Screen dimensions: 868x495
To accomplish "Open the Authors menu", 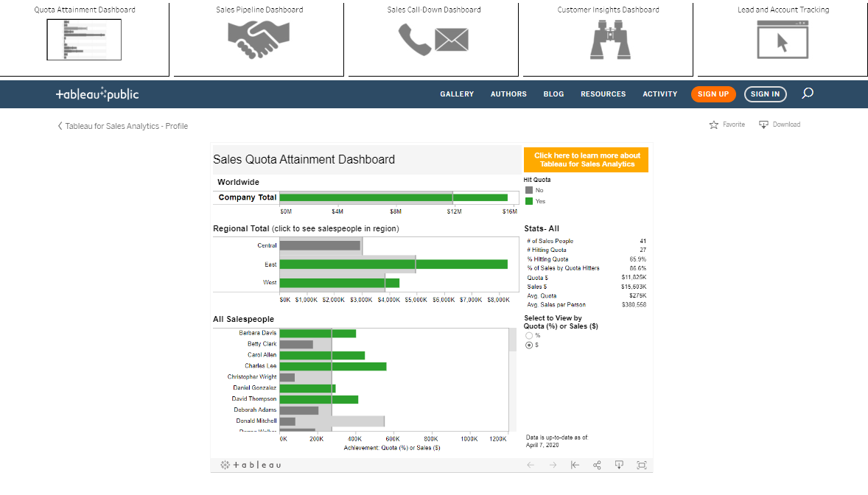I will tap(508, 94).
